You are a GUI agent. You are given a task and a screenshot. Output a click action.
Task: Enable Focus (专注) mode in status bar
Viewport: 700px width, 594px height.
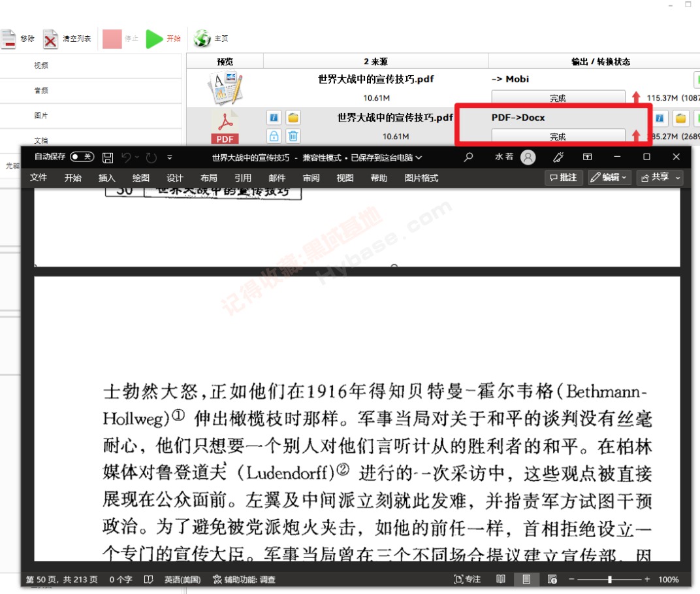click(x=468, y=579)
